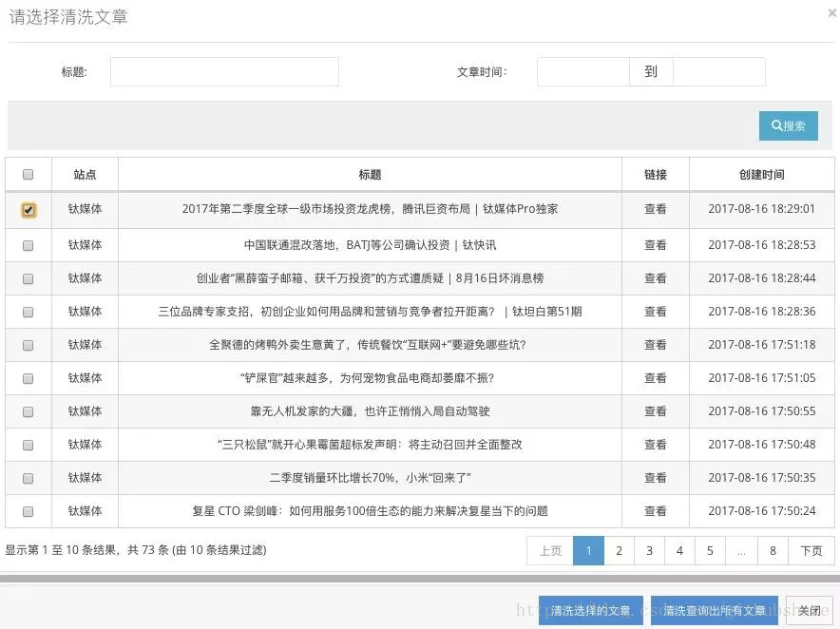Check the 铲屎官越来越多 row checkbox
Screen dimensions: 840x629
click(x=29, y=378)
